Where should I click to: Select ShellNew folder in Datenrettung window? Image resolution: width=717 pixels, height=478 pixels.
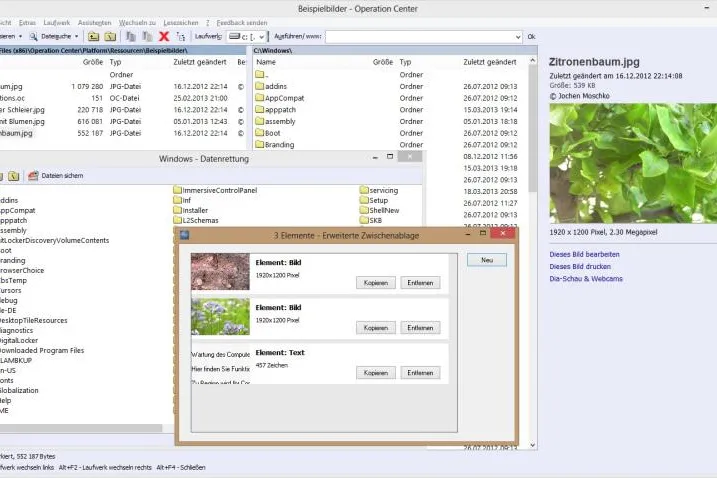[x=380, y=210]
